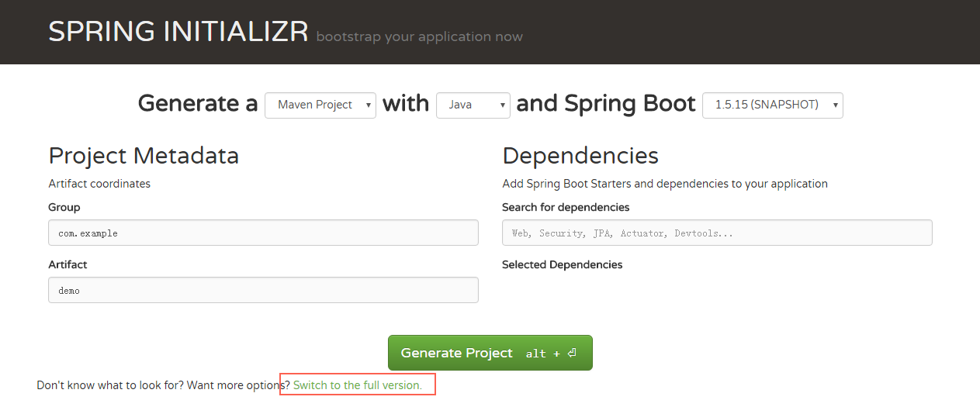
Task: Click the Artifact field label
Action: click(x=68, y=264)
